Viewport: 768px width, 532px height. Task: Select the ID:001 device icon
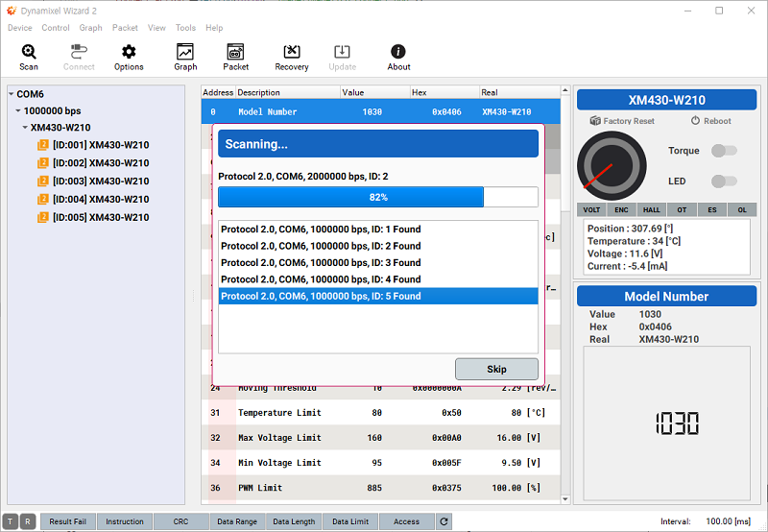click(43, 145)
